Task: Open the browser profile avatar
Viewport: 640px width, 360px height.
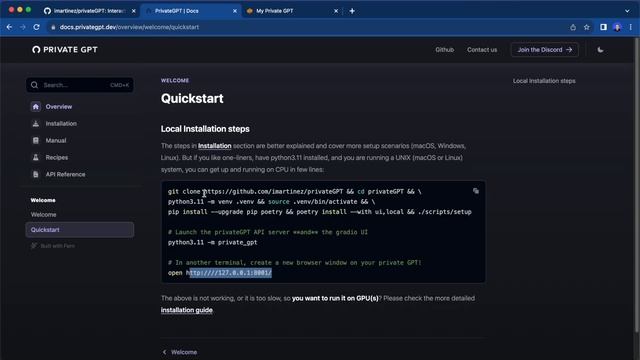Action: (x=617, y=27)
